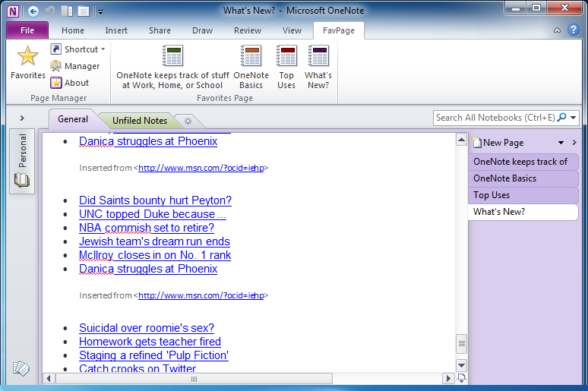
Task: Select page 'OneNote keeps track of' in page list
Action: pyautogui.click(x=523, y=162)
